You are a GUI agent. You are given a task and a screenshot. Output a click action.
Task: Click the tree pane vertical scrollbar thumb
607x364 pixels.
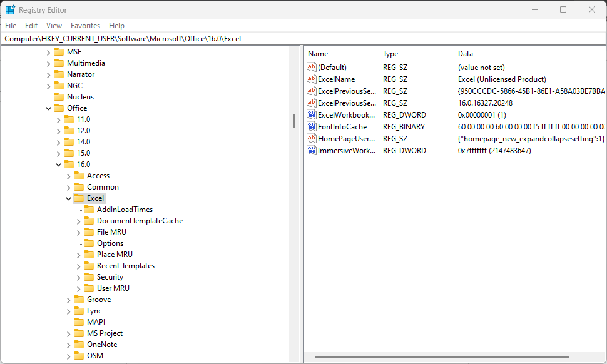click(x=294, y=121)
